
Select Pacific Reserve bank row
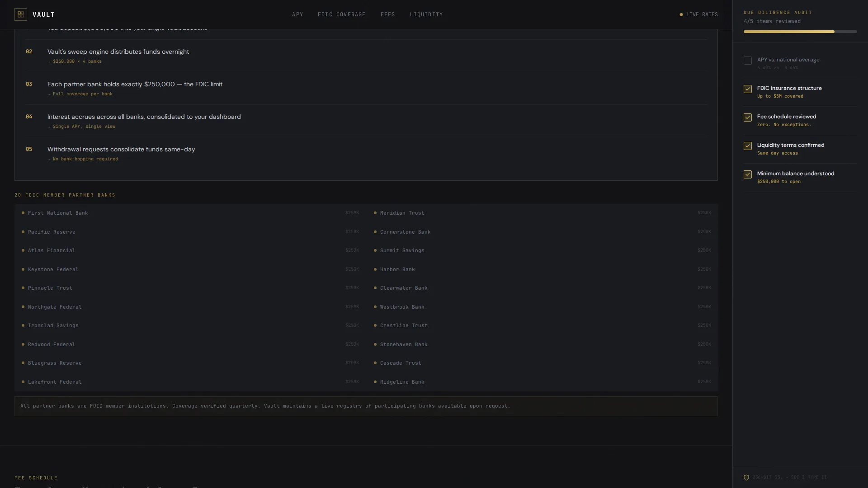pos(190,232)
